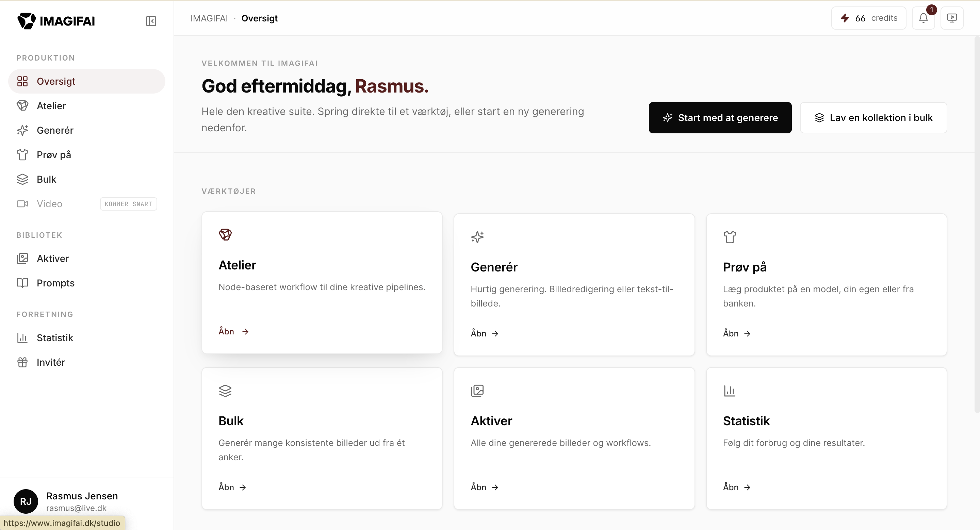The height and width of the screenshot is (530, 980).
Task: Click the Bulk card layers icon
Action: tap(225, 391)
